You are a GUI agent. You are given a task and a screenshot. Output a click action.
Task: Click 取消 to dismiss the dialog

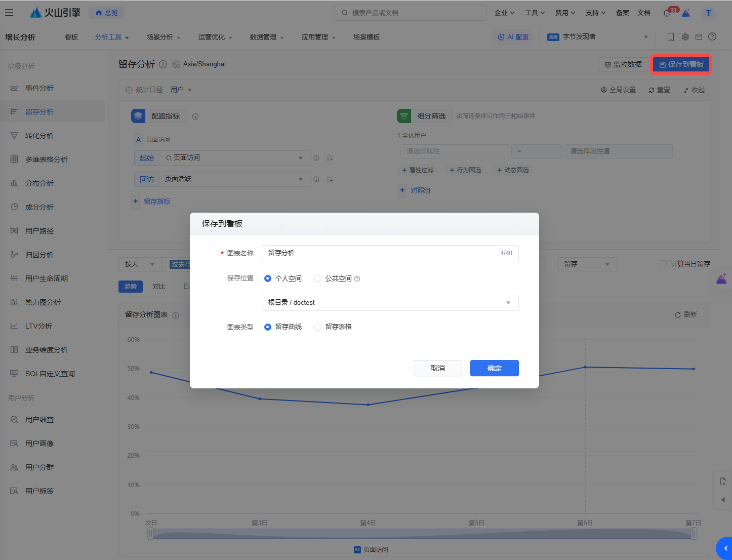tap(437, 368)
